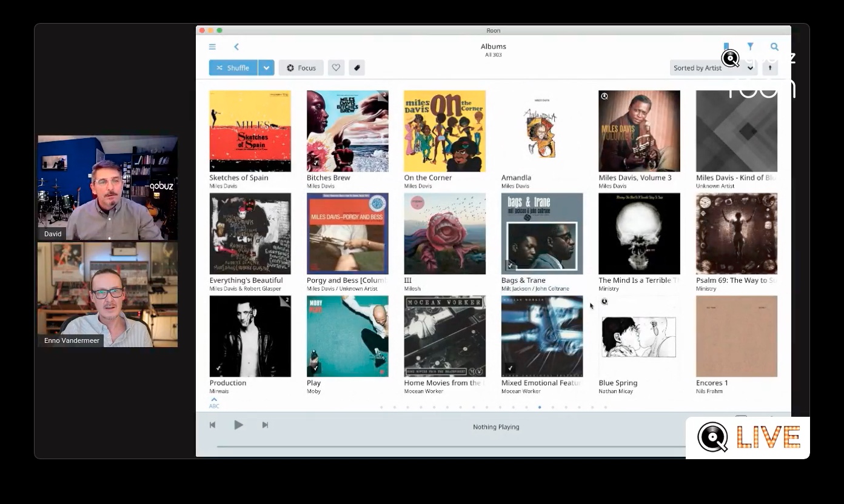Click the playback seek bar
The width and height of the screenshot is (844, 504).
pos(451,446)
